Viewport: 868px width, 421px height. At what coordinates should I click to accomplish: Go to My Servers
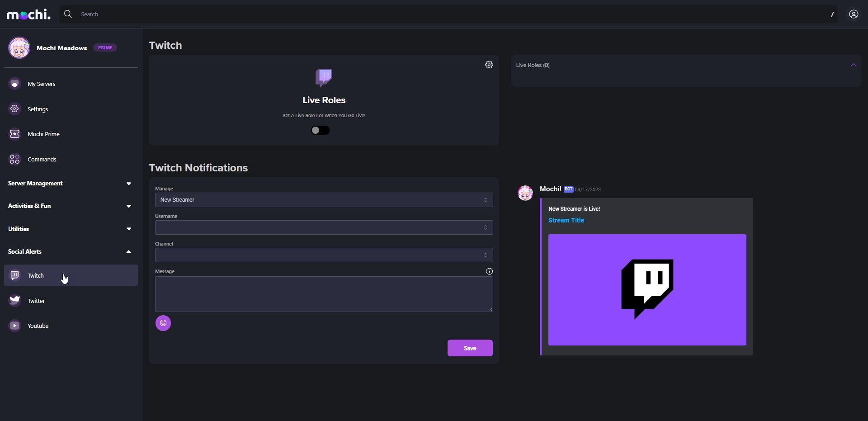pyautogui.click(x=41, y=84)
